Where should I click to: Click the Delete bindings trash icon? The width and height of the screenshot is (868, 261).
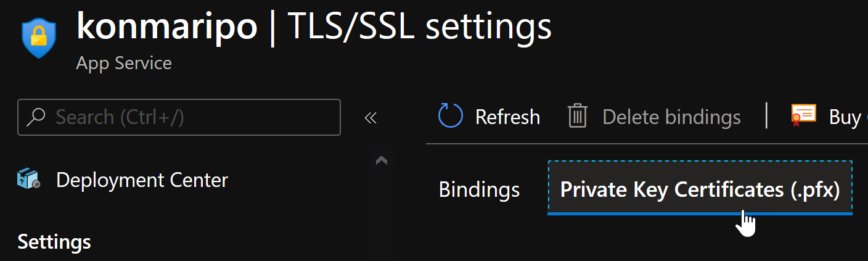pos(577,116)
